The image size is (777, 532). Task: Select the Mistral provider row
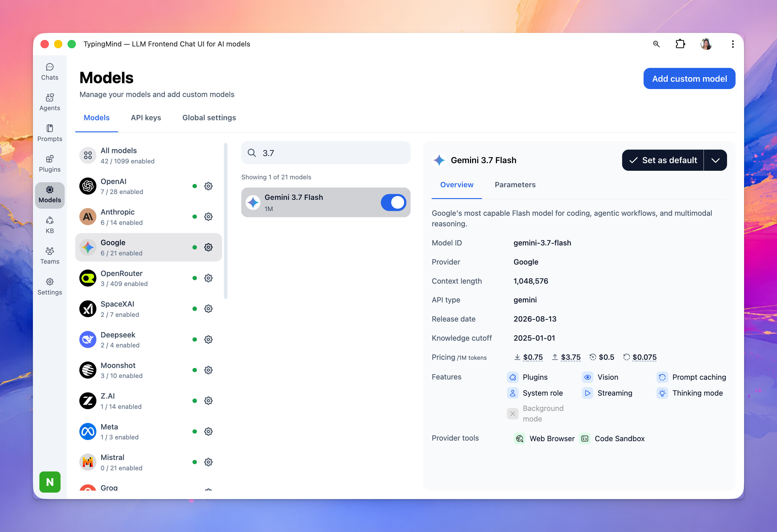tap(148, 462)
